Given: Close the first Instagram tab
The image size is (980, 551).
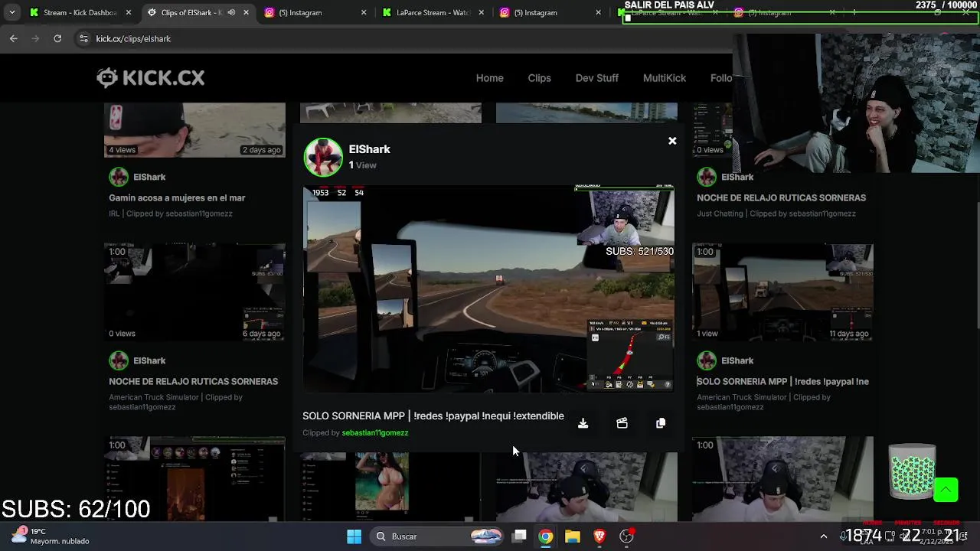Looking at the screenshot, I should [364, 12].
